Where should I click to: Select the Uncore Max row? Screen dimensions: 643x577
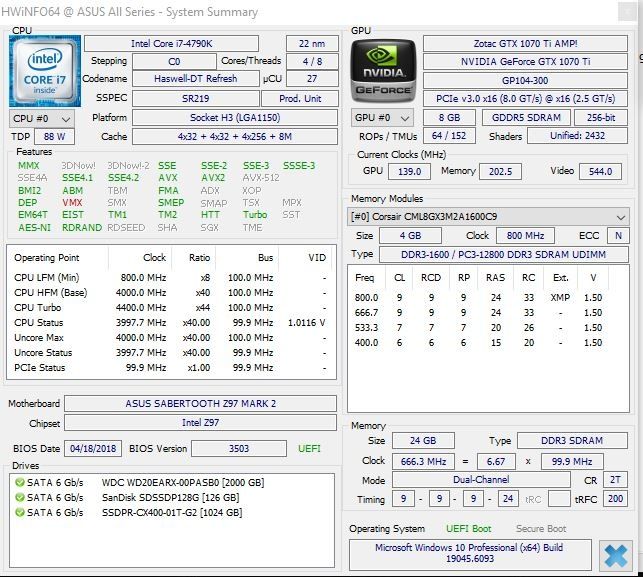(171, 338)
